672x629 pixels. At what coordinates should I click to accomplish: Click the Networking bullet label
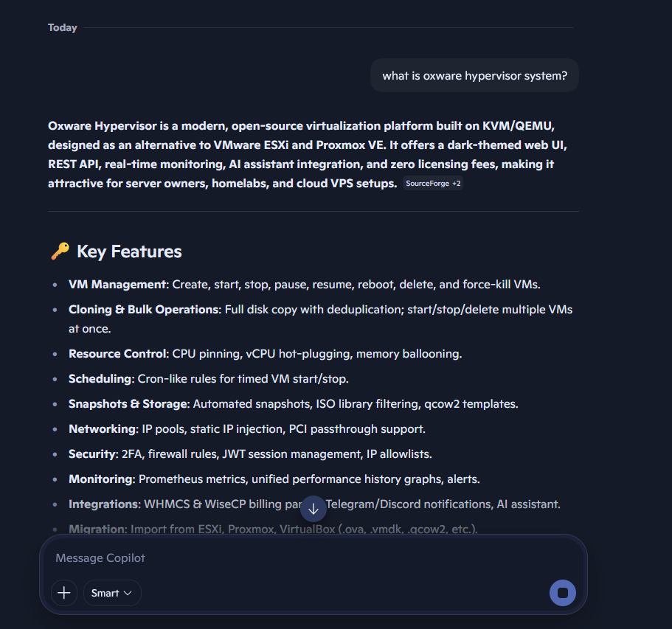coord(102,429)
